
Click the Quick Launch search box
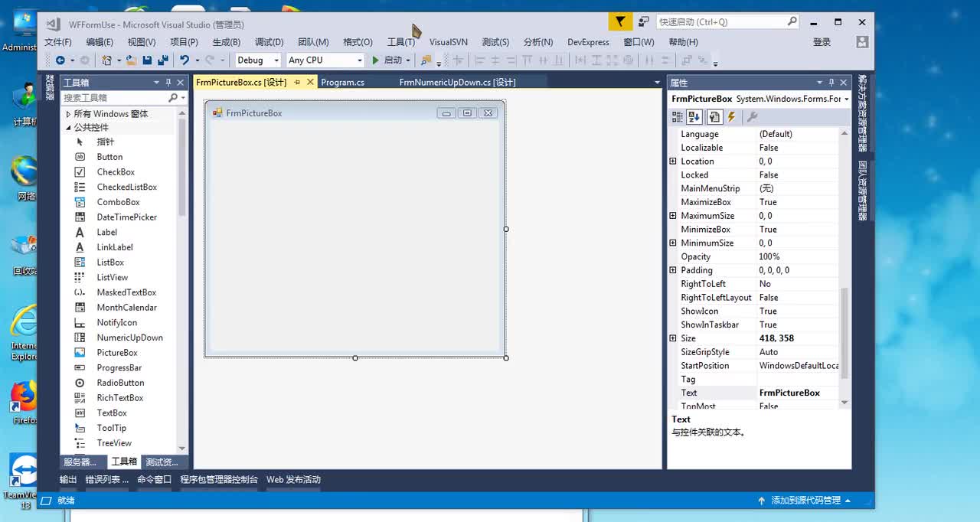point(720,22)
